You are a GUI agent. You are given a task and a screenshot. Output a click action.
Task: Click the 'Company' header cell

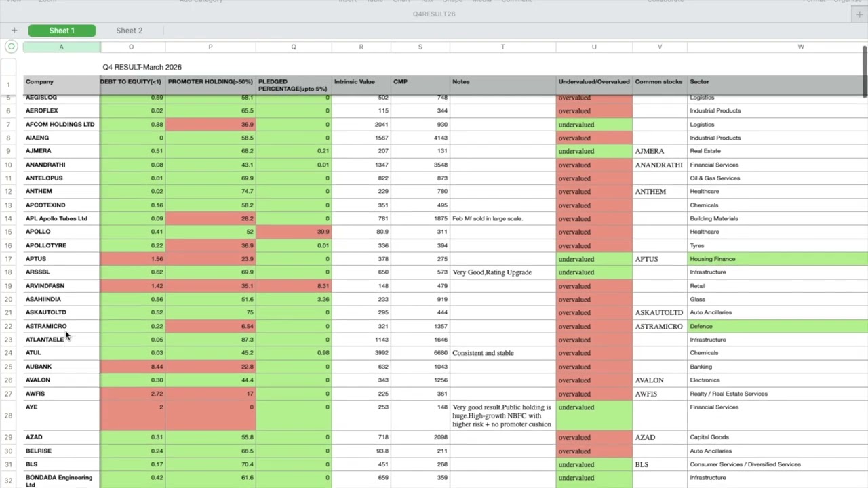pyautogui.click(x=61, y=85)
